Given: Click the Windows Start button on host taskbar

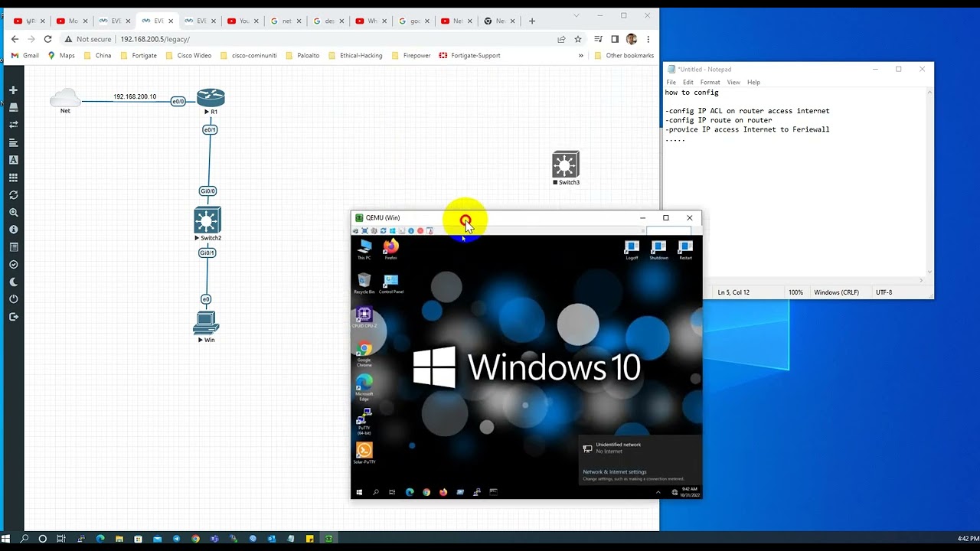Looking at the screenshot, I should 6,539.
